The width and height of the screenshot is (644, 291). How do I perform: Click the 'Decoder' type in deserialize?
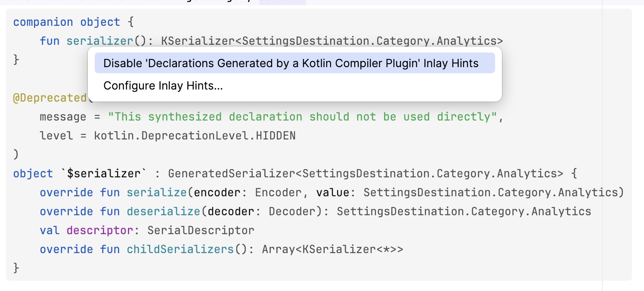pyautogui.click(x=292, y=211)
